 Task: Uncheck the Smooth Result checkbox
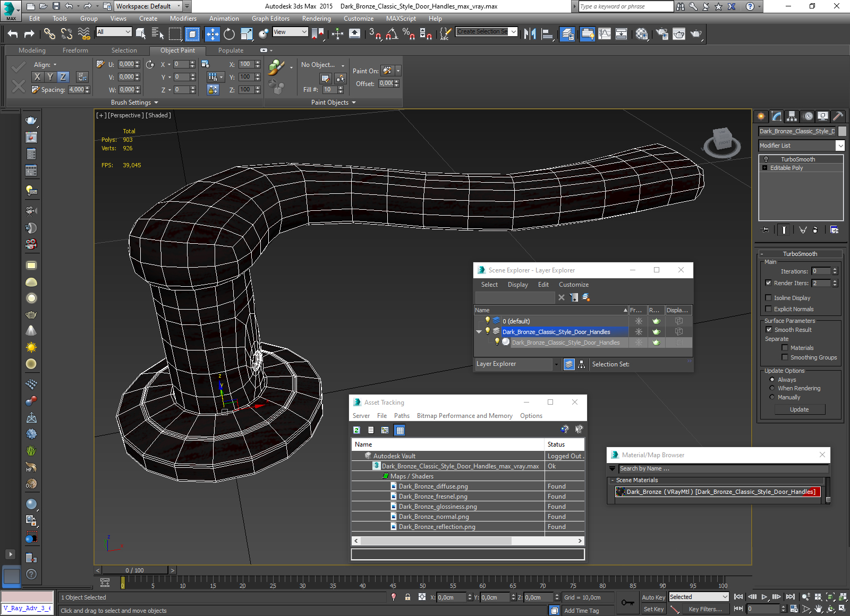pyautogui.click(x=769, y=330)
